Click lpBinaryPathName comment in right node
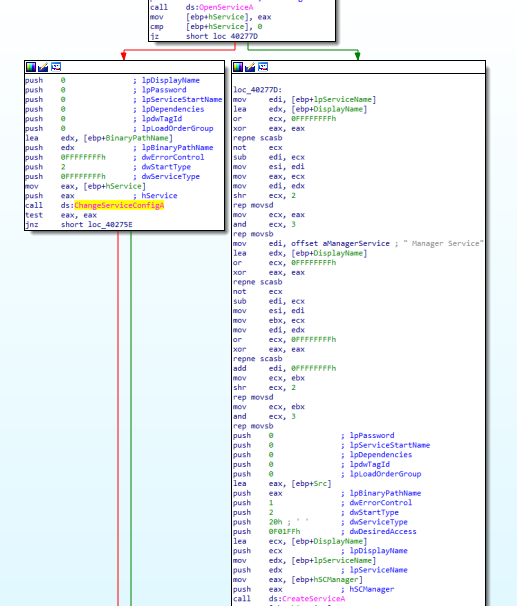517x606 pixels. pyautogui.click(x=385, y=493)
